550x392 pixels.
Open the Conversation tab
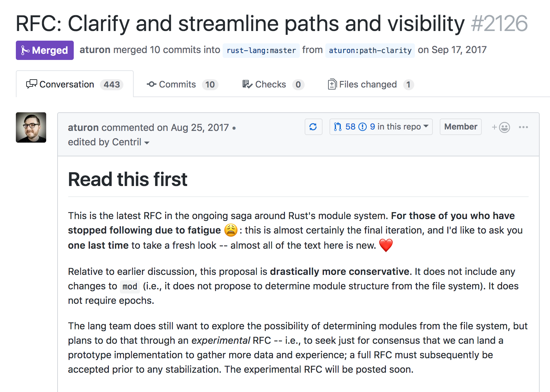[x=67, y=84]
